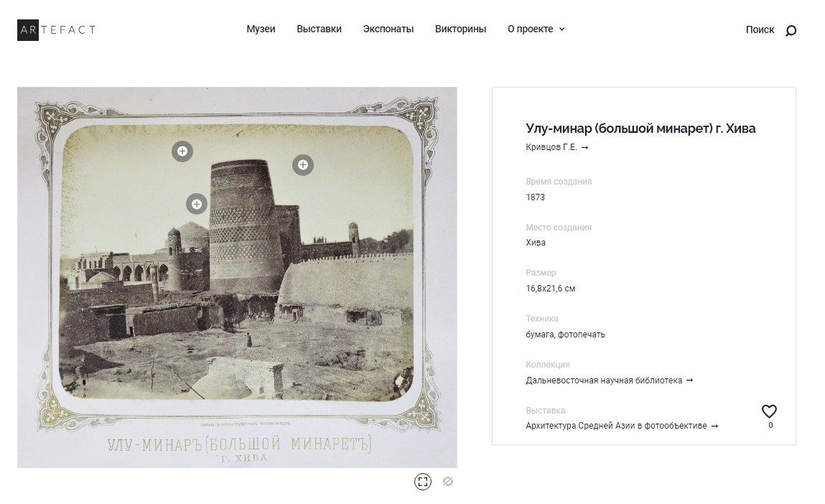This screenshot has width=825, height=504.
Task: Open the plus hotspot above the minaret, left
Action: click(182, 151)
